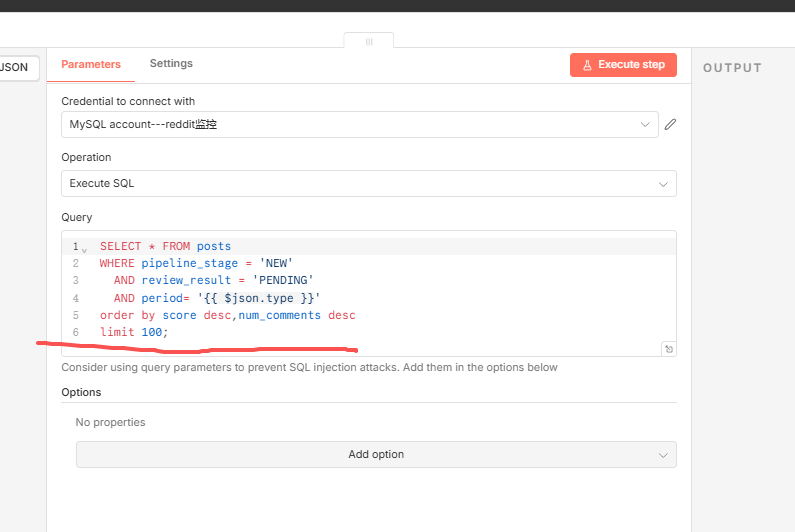Image resolution: width=795 pixels, height=532 pixels.
Task: Open the MySQL account credential dropdown
Action: point(350,125)
